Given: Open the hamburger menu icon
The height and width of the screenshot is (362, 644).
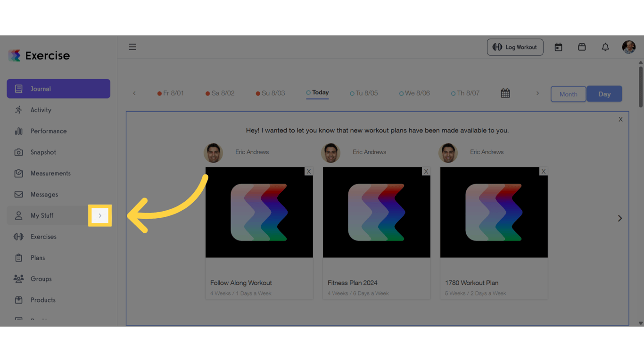Looking at the screenshot, I should point(132,47).
